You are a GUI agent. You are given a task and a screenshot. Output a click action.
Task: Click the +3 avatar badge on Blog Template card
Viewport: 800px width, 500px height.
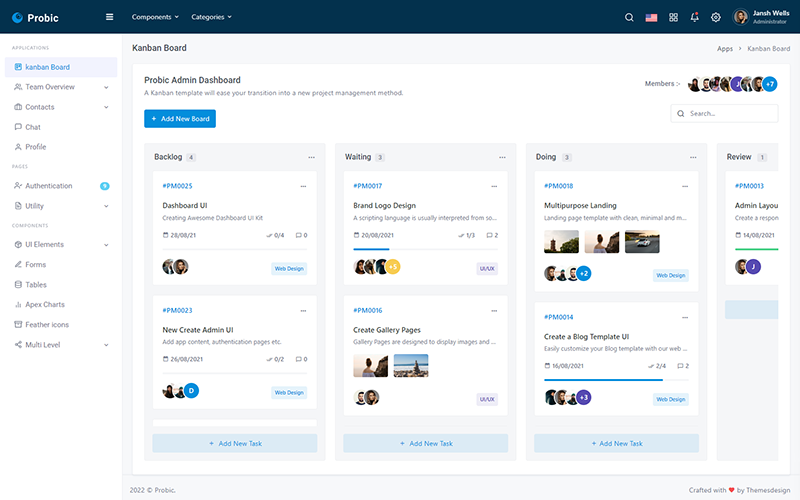click(584, 397)
